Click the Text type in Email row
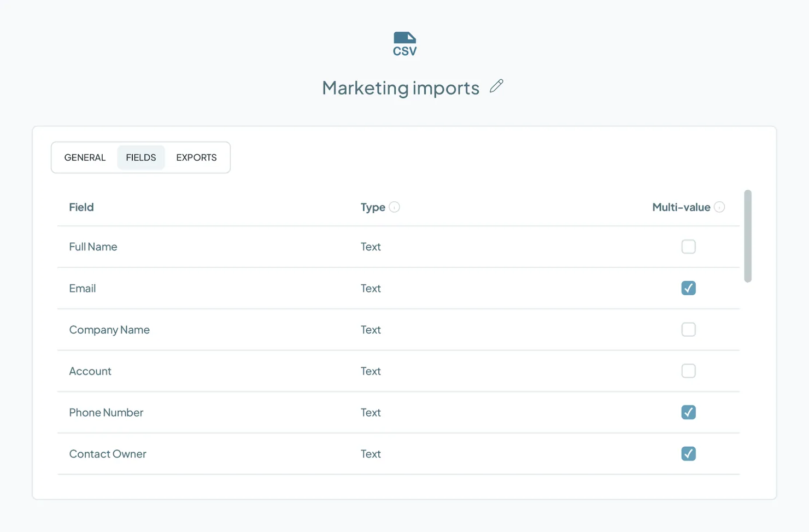Screen dimensions: 809x532 tap(371, 288)
